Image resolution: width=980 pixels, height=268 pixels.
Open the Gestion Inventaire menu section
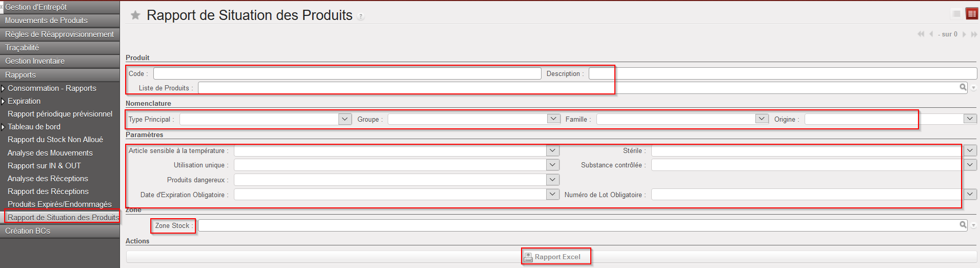coord(35,61)
